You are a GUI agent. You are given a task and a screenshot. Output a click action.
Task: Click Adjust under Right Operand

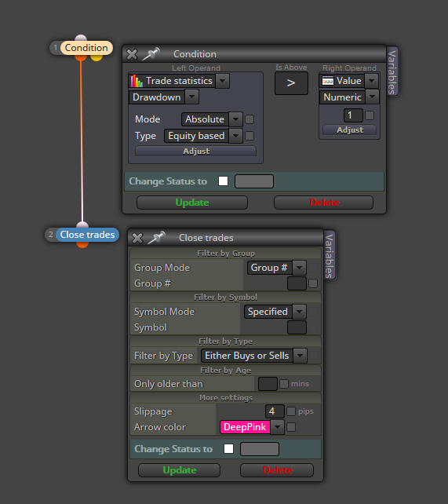(x=350, y=130)
